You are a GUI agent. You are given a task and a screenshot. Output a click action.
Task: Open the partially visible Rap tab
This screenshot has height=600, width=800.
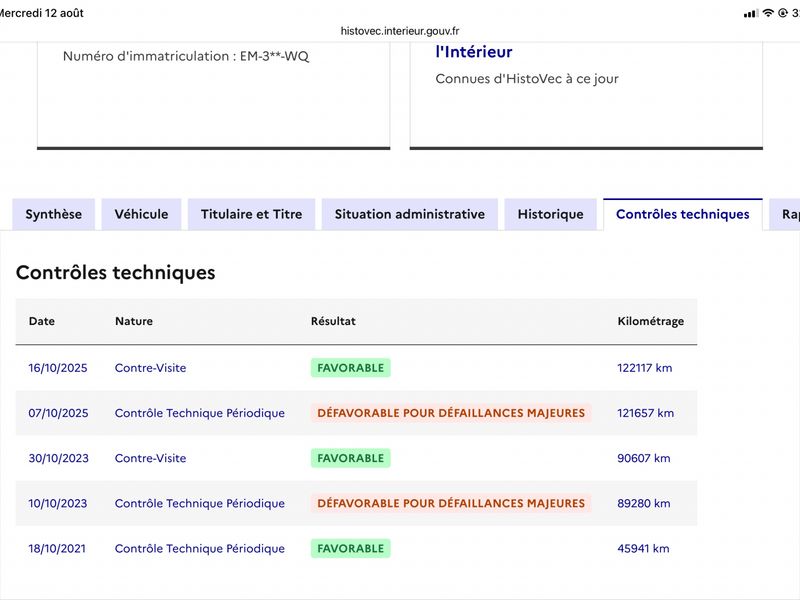tap(786, 214)
